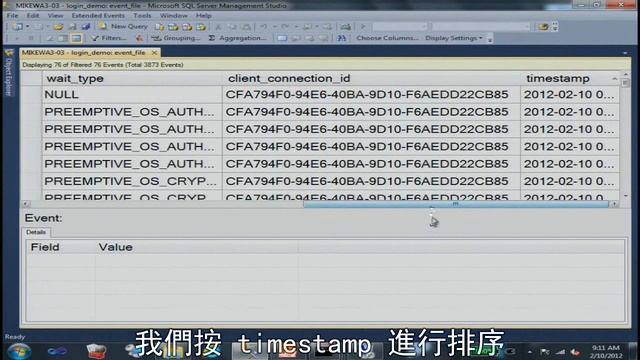
Task: Open the File menu
Action: (x=12, y=16)
